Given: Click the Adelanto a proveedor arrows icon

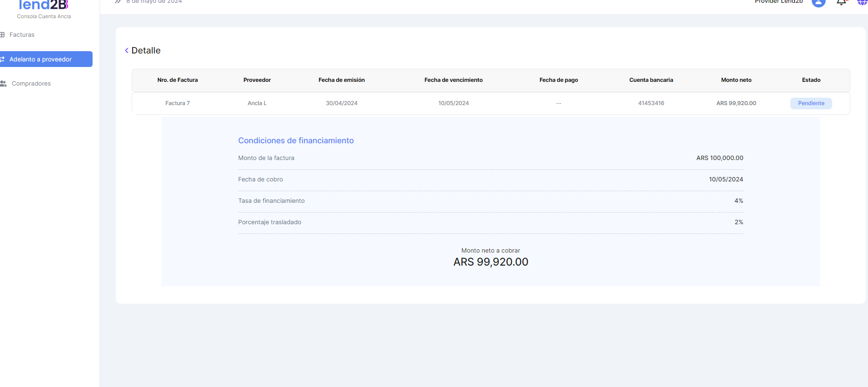Looking at the screenshot, I should (2, 60).
